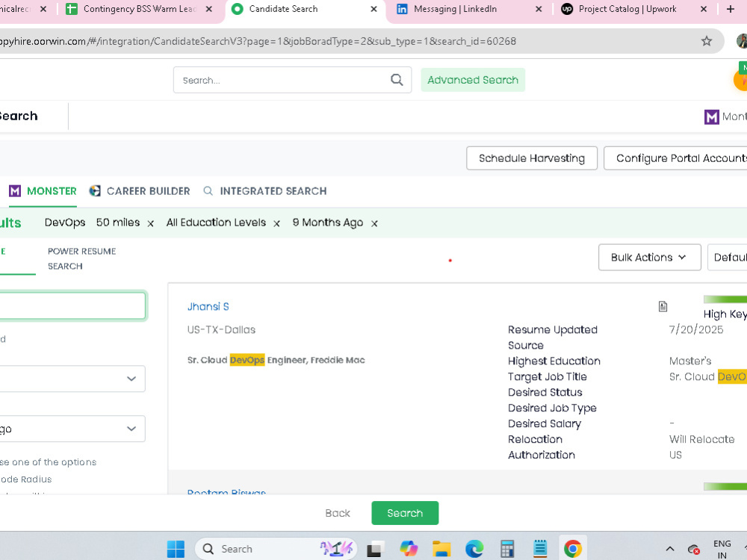Click the Advanced Search button
This screenshot has width=747, height=560.
(473, 80)
